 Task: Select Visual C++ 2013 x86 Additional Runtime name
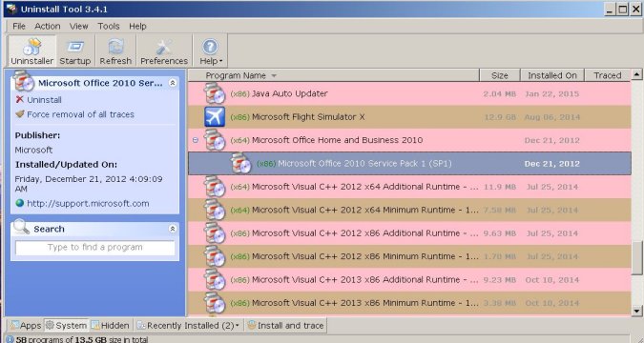tap(365, 279)
